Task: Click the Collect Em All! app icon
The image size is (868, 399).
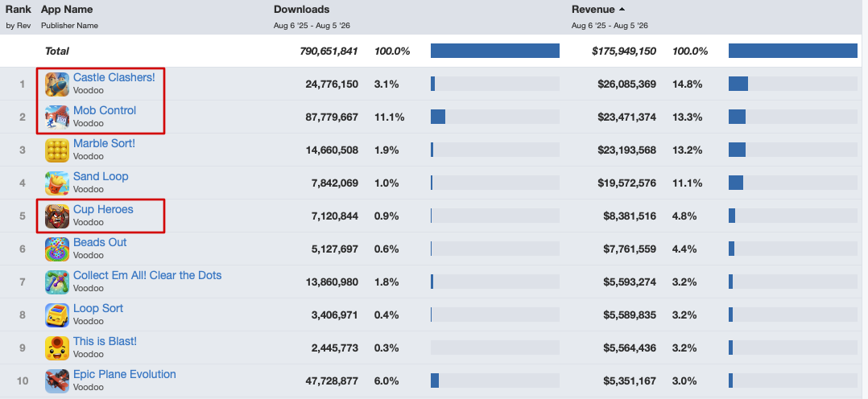Action: coord(57,282)
